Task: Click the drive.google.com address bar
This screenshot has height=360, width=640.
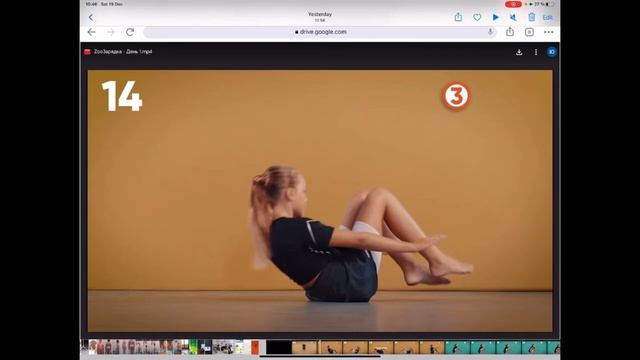Action: (x=320, y=32)
